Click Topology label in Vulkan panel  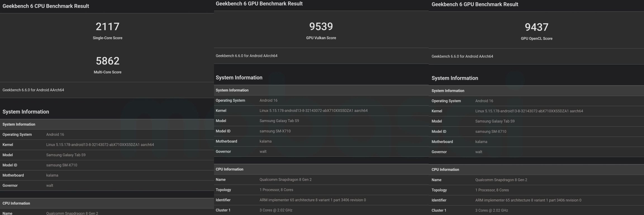(223, 190)
